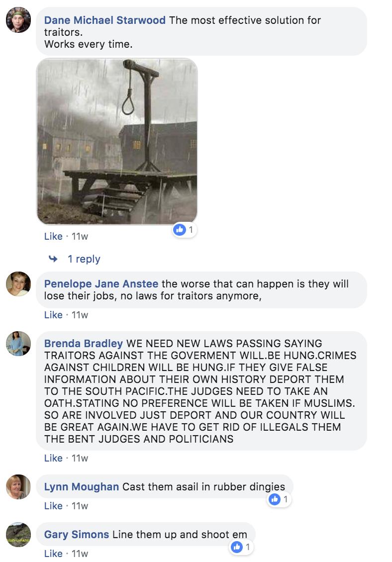View like reaction on Gary Simons' comment
The image size is (392, 562).
click(x=241, y=547)
